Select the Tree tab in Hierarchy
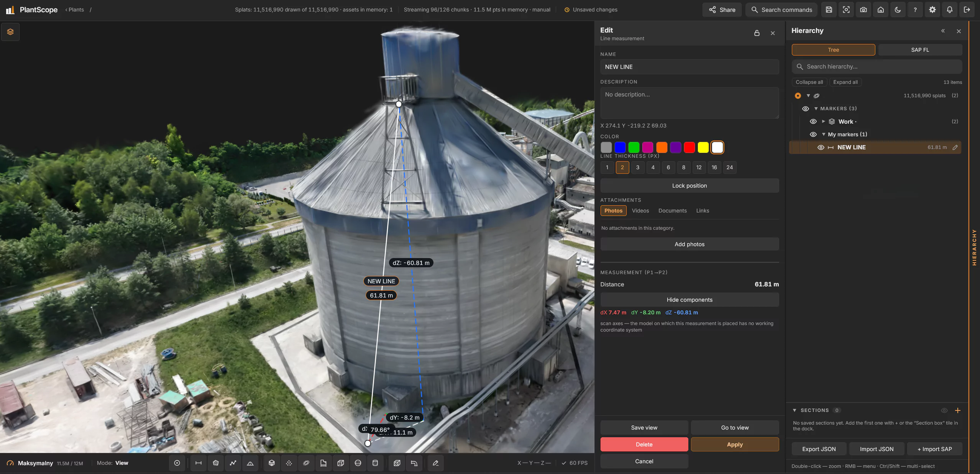 833,50
